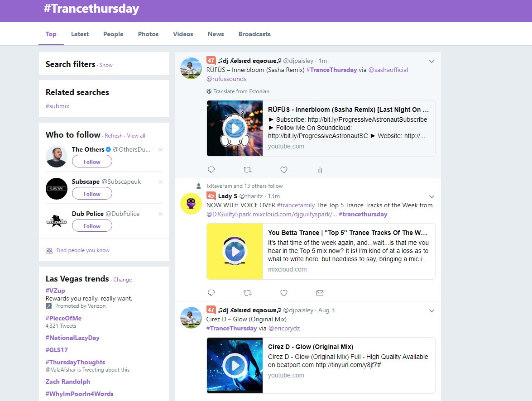Switch to the Photos tab

[148, 34]
